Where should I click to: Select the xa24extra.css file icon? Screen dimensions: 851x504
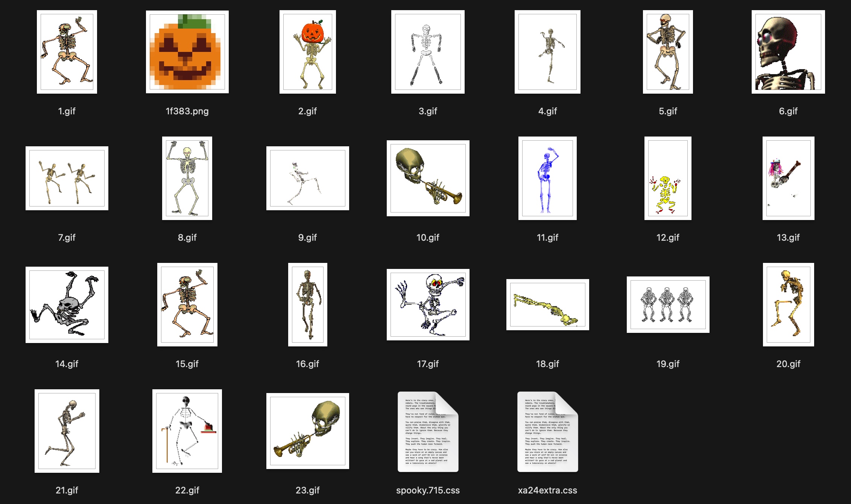tap(547, 432)
